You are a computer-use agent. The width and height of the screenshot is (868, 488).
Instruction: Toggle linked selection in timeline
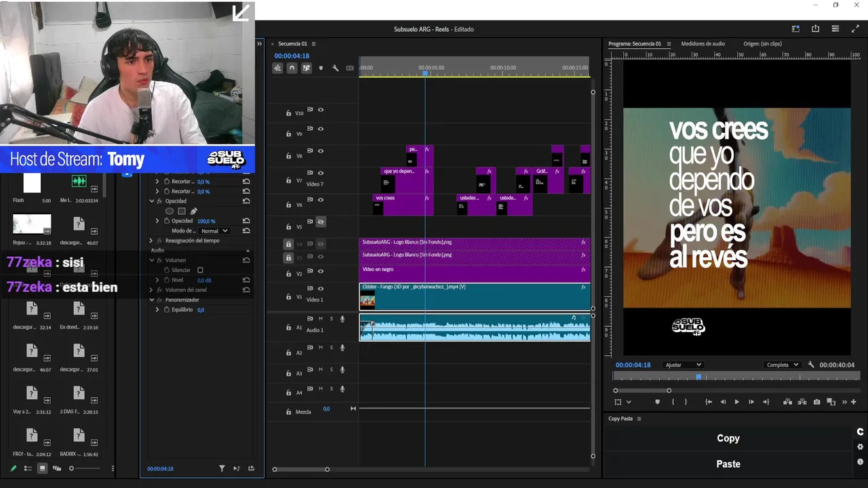(307, 68)
